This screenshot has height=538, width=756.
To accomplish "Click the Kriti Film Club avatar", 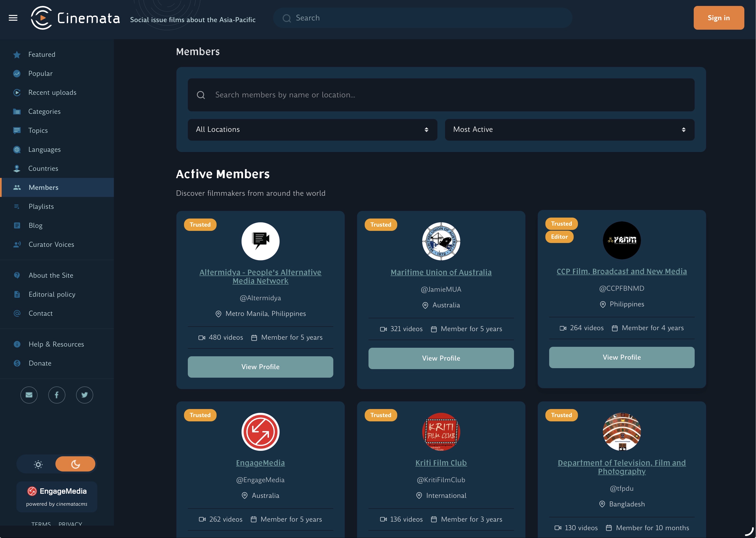I will click(x=441, y=432).
